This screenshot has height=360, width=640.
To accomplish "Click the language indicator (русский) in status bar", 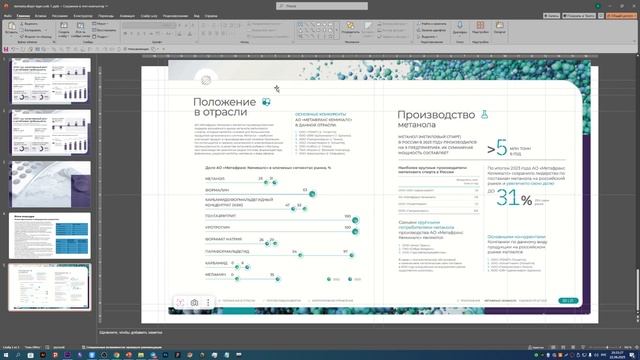I will click(59, 347).
